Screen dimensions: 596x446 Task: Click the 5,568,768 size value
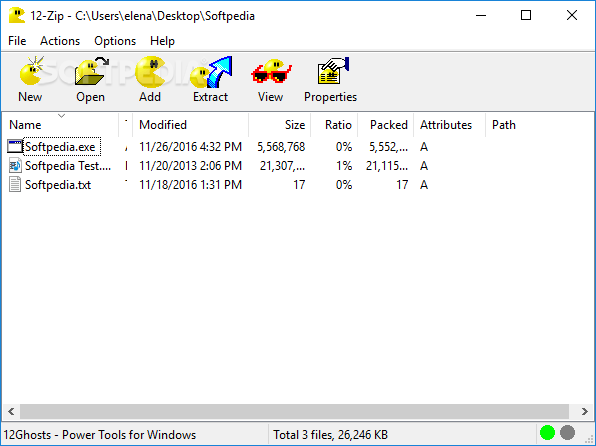tap(281, 147)
